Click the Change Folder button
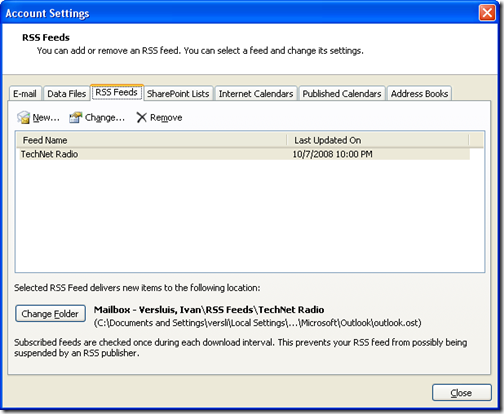Image resolution: width=504 pixels, height=414 pixels. [x=50, y=314]
